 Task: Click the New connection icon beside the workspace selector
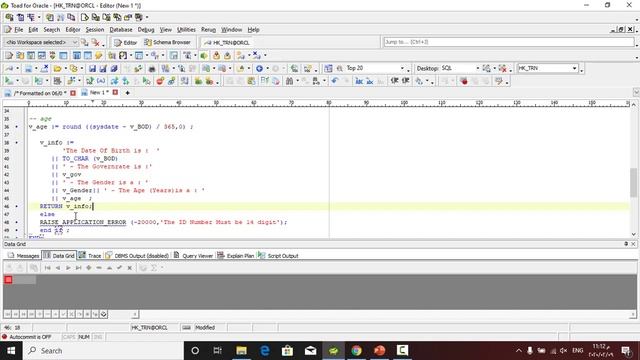(84, 42)
